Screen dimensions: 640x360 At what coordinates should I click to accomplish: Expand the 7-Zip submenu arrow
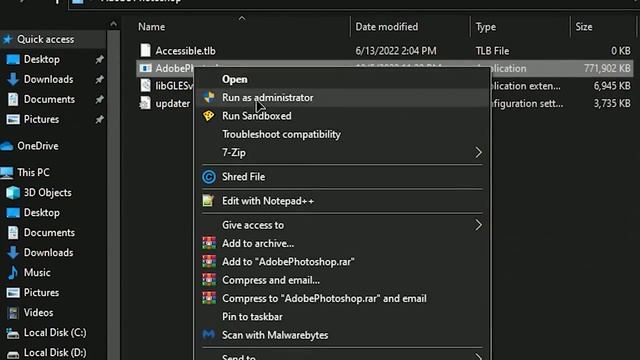[x=478, y=152]
